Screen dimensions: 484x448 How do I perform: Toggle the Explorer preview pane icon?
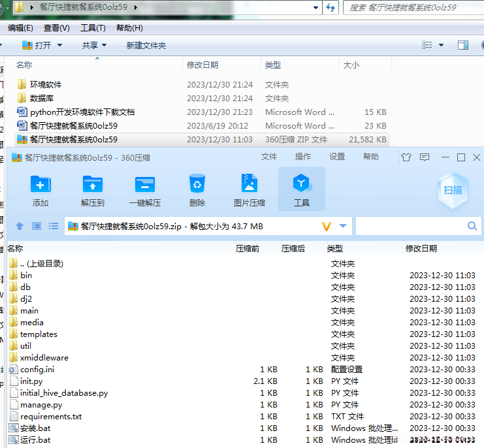click(x=462, y=45)
